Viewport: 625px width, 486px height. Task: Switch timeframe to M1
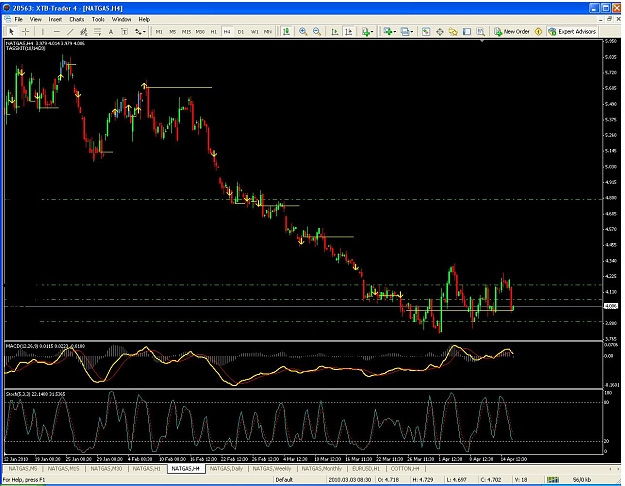[x=159, y=31]
